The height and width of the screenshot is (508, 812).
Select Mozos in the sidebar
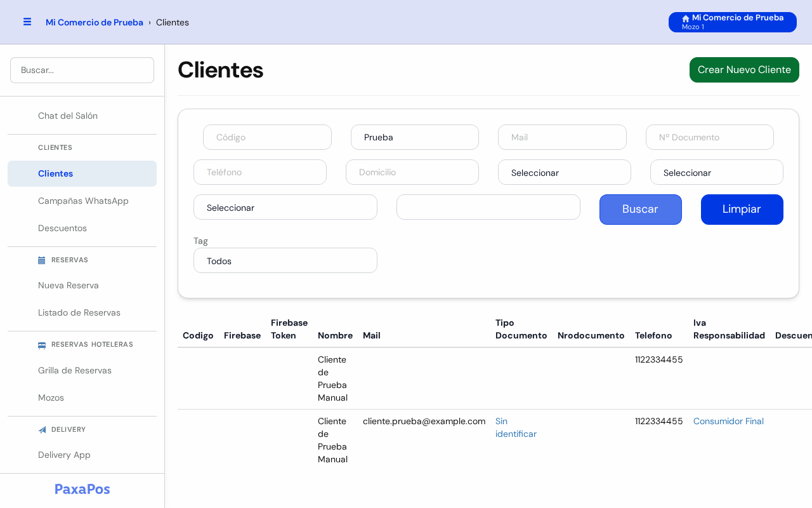82,398
